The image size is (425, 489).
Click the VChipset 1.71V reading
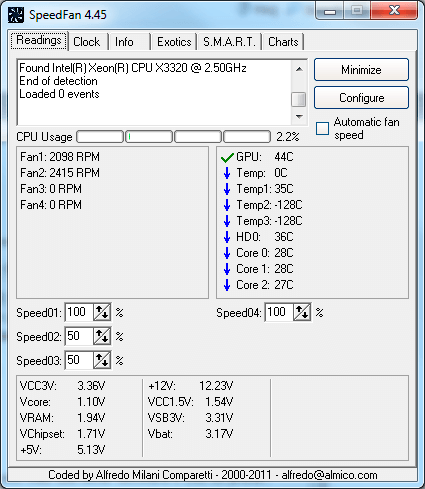click(x=62, y=434)
